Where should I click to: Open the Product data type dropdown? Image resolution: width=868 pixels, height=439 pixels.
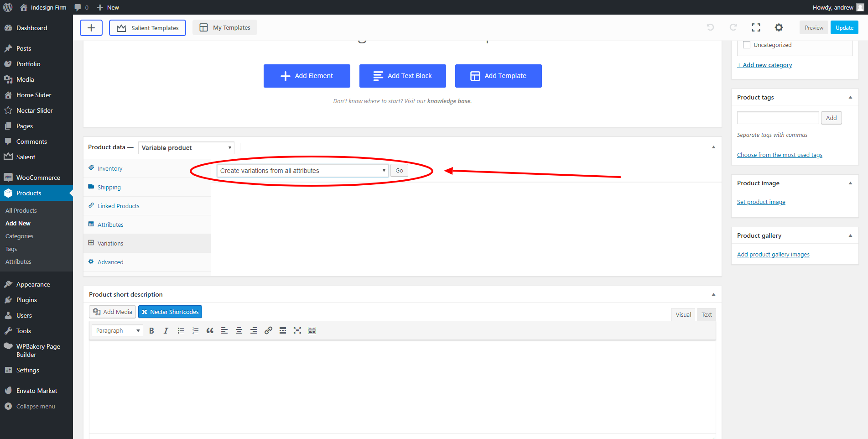click(x=186, y=148)
